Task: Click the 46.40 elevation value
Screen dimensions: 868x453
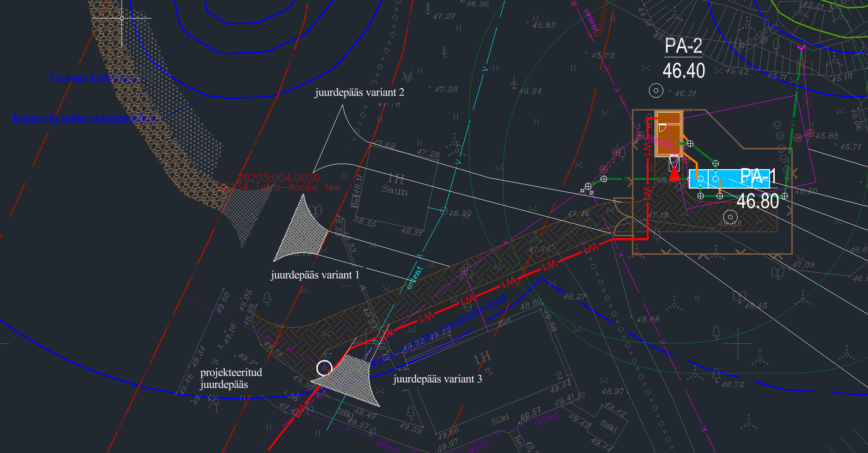Action: click(x=684, y=71)
